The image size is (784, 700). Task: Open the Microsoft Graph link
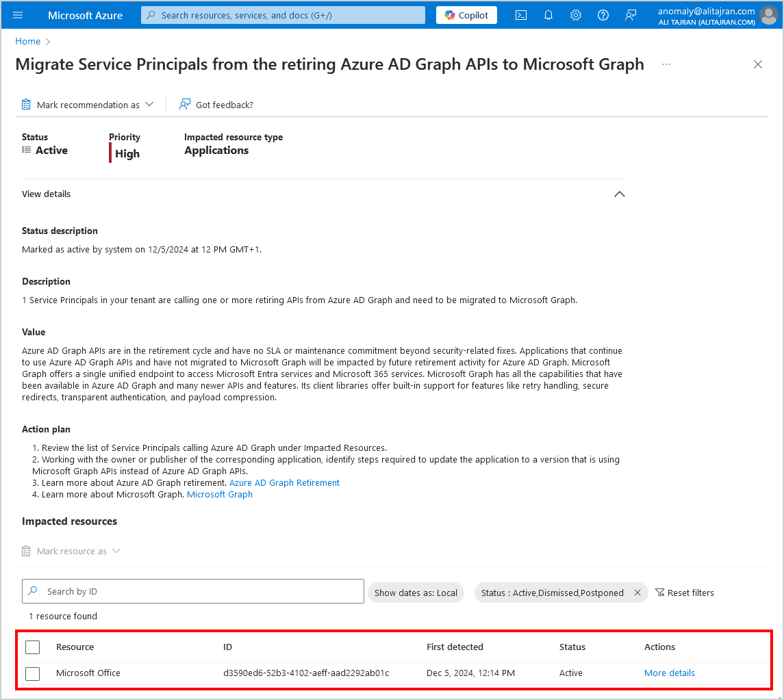pyautogui.click(x=220, y=494)
